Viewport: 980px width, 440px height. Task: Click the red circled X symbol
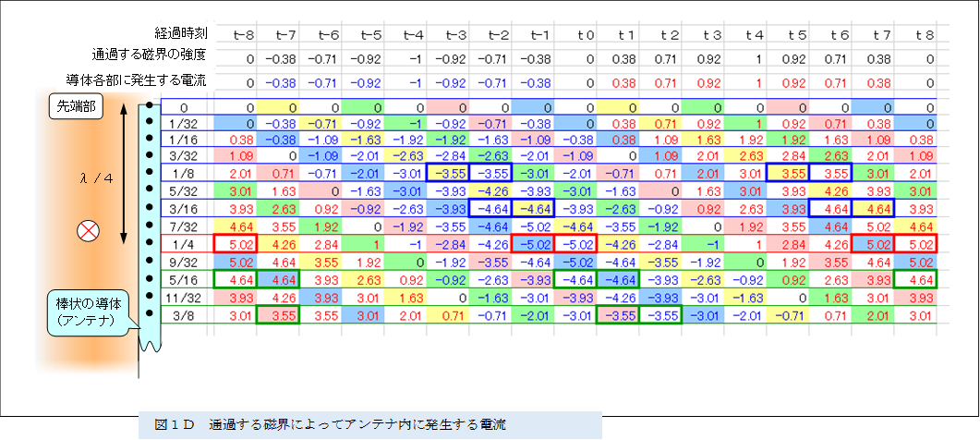coord(88,232)
